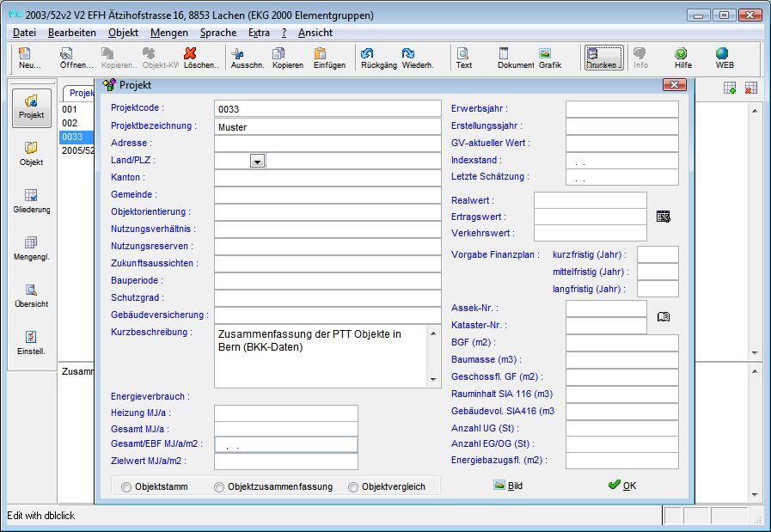Open the Text tool in toolbar
The height and width of the screenshot is (532, 771).
coord(463,58)
